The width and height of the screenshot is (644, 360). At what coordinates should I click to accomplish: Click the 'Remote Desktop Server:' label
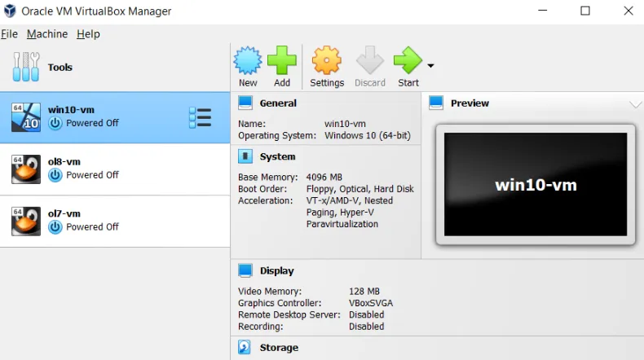tap(289, 314)
